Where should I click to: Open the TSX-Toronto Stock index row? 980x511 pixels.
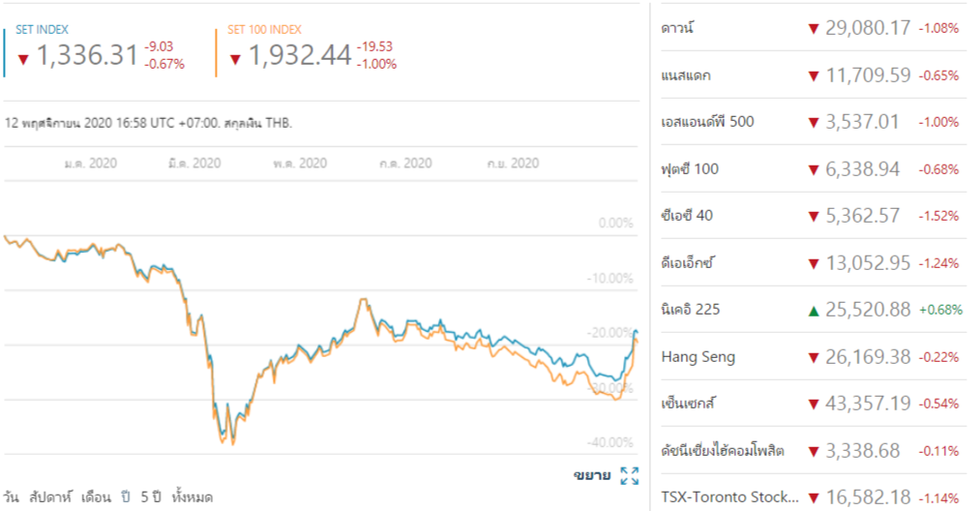point(730,497)
